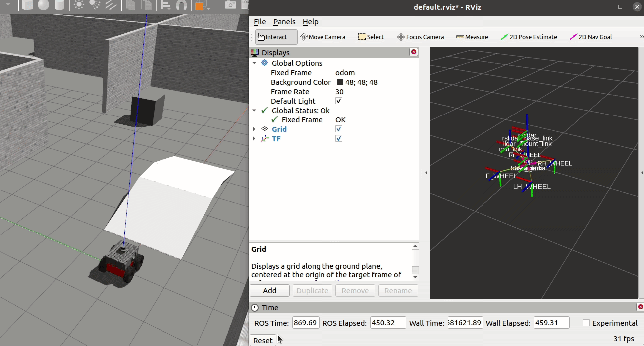This screenshot has height=346, width=644.
Task: Show more tools via toolbar overflow arrow
Action: pyautogui.click(x=641, y=37)
